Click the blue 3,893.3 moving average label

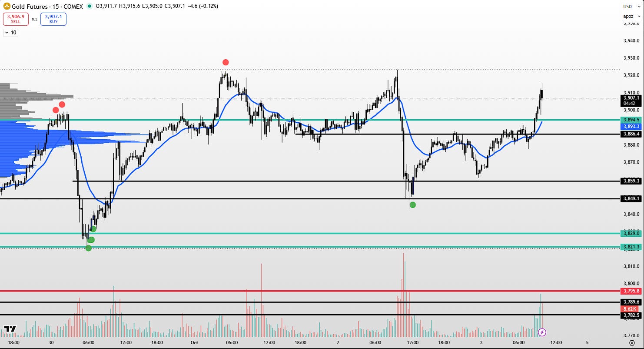(x=631, y=126)
